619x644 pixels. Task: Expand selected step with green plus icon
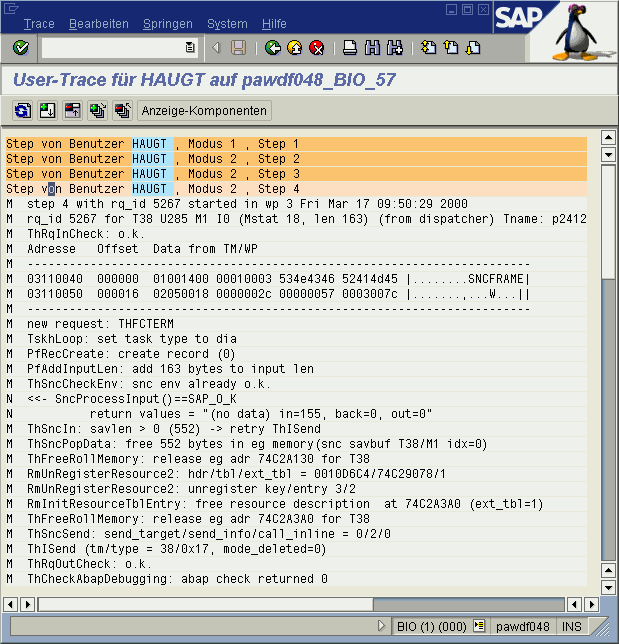pyautogui.click(x=47, y=110)
